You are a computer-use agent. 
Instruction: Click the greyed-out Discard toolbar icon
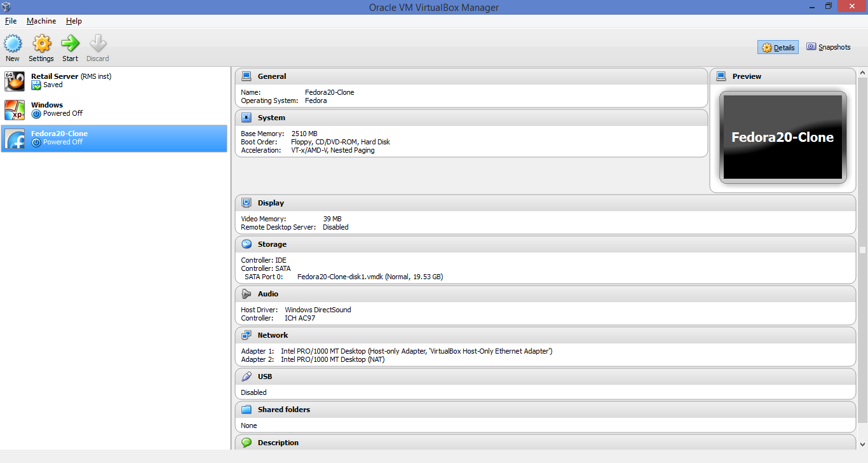point(98,44)
